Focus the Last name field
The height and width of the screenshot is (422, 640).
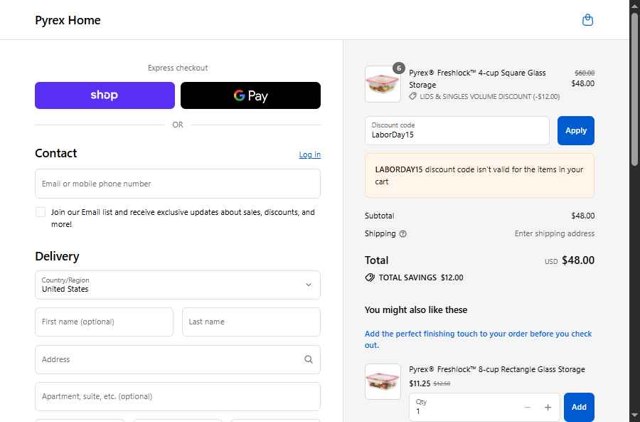(251, 322)
